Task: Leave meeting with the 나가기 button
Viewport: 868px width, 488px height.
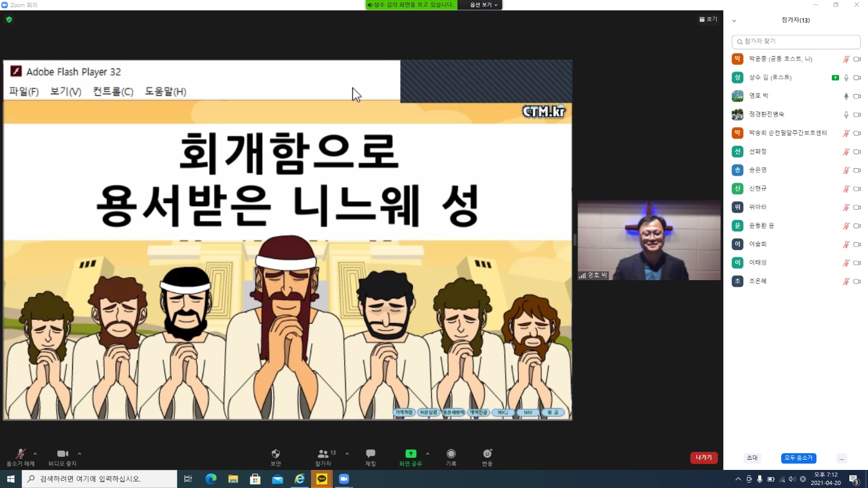Action: 703,458
